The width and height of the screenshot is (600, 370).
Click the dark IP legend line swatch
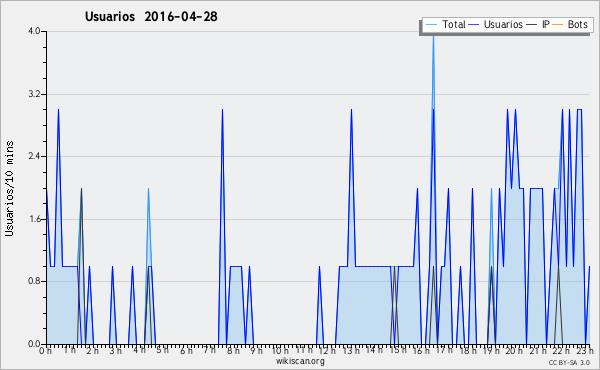(532, 25)
